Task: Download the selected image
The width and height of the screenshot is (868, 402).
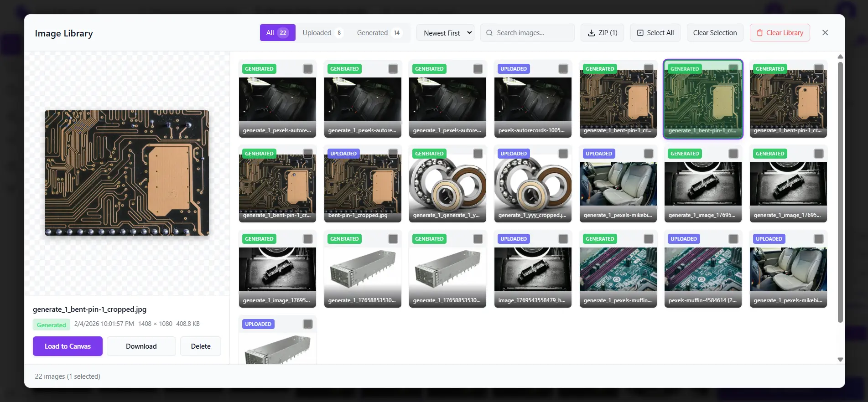Action: point(141,346)
